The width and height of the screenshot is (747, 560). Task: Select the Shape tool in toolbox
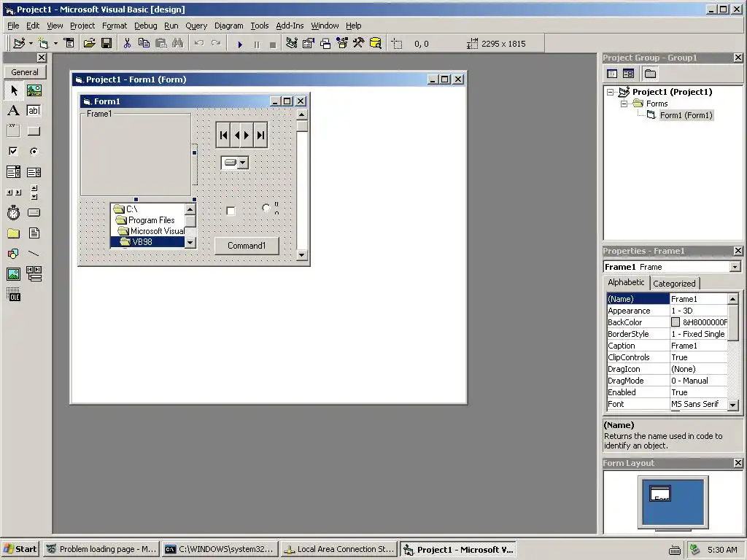(13, 253)
